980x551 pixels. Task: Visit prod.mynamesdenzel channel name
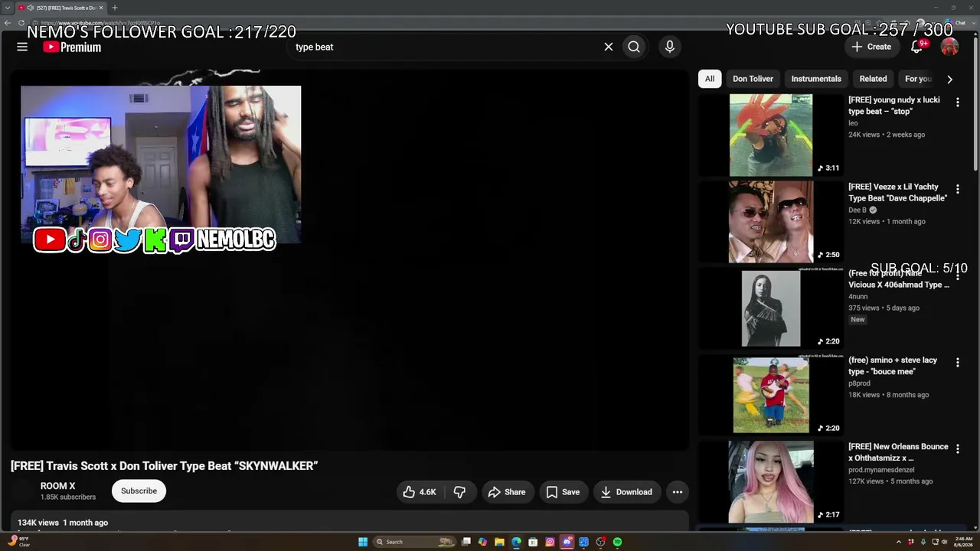click(881, 470)
